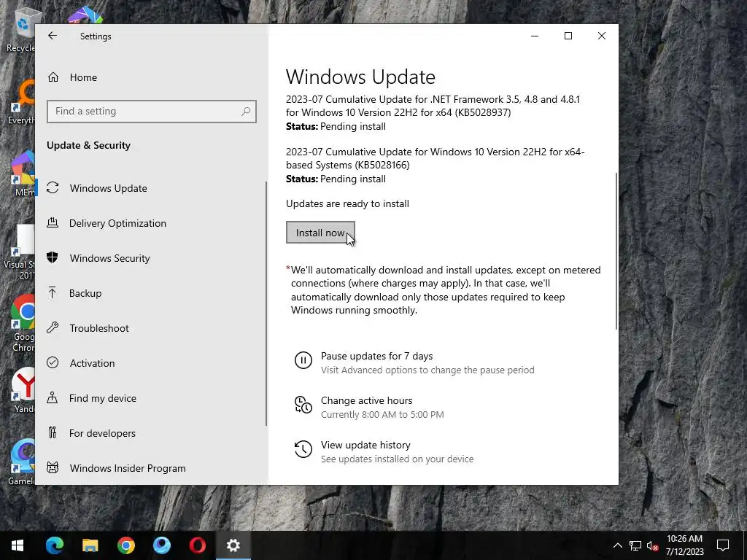747x560 pixels.
Task: Click the Windows Update sync arrows icon
Action: (53, 187)
